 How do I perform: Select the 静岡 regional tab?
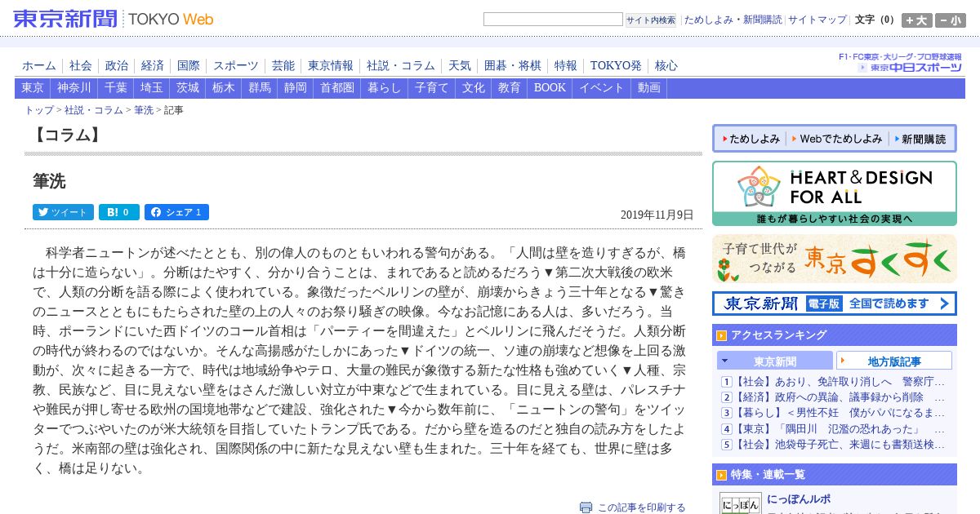click(x=296, y=88)
